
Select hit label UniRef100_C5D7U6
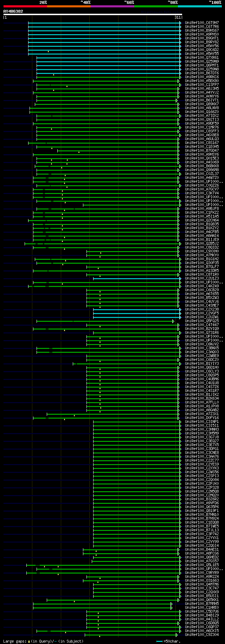tap(202, 612)
